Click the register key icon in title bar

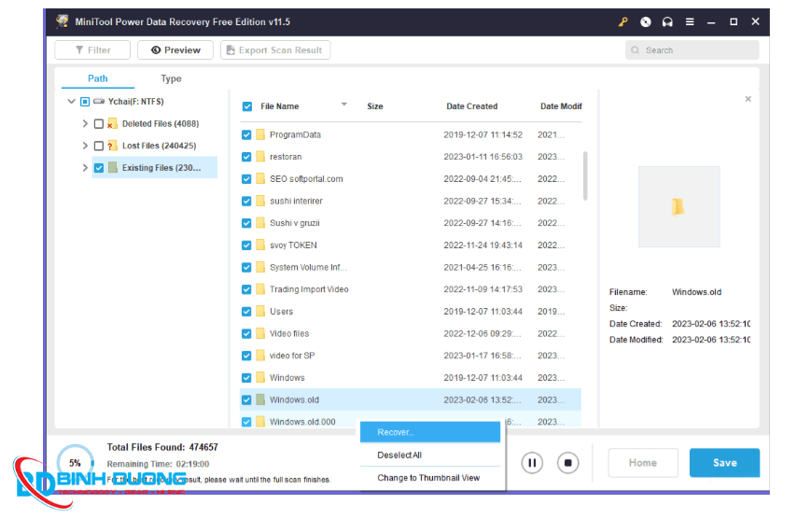623,21
